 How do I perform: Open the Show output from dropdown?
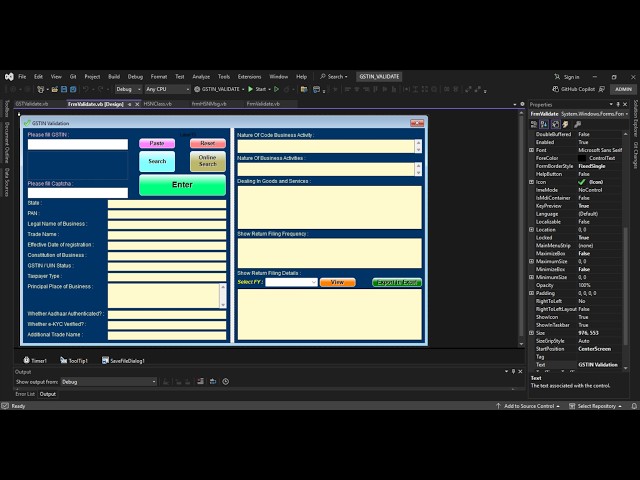click(x=109, y=382)
